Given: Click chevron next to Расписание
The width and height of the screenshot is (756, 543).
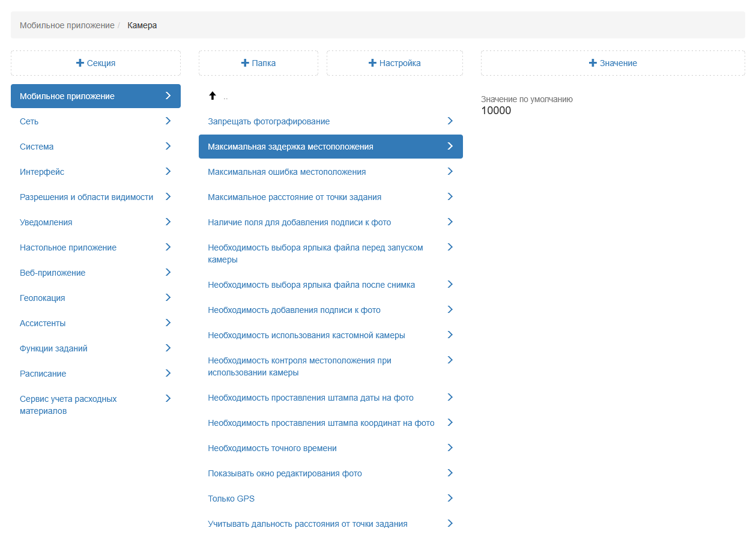Looking at the screenshot, I should coord(168,373).
